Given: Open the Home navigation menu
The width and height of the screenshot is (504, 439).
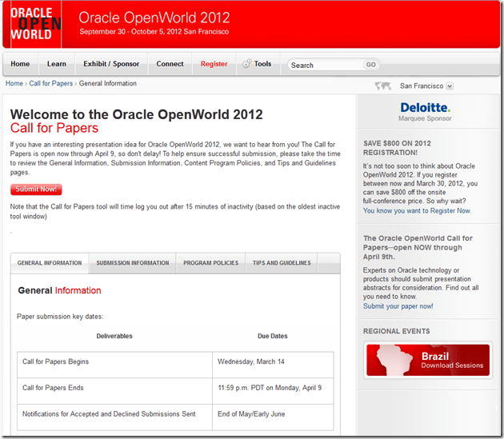Looking at the screenshot, I should point(21,64).
